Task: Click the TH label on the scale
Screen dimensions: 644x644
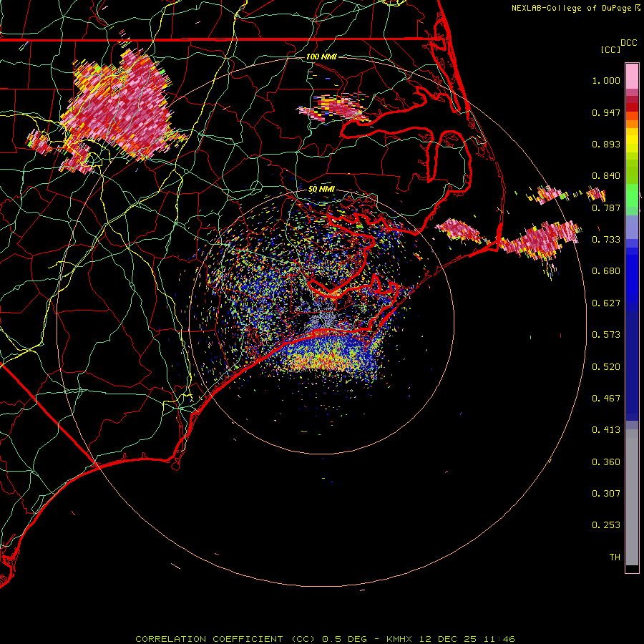Action: tap(615, 557)
